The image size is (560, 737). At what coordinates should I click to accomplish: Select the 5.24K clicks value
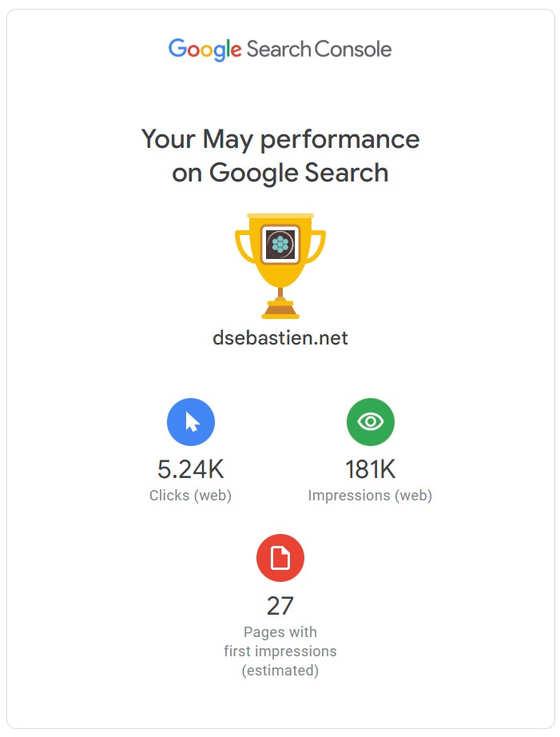pos(191,469)
